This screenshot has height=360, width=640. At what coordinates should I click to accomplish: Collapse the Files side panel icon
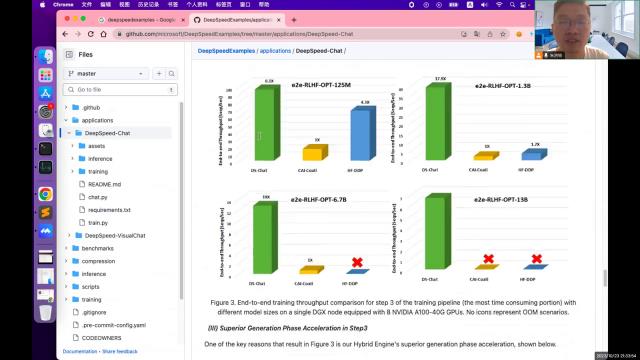(69, 55)
